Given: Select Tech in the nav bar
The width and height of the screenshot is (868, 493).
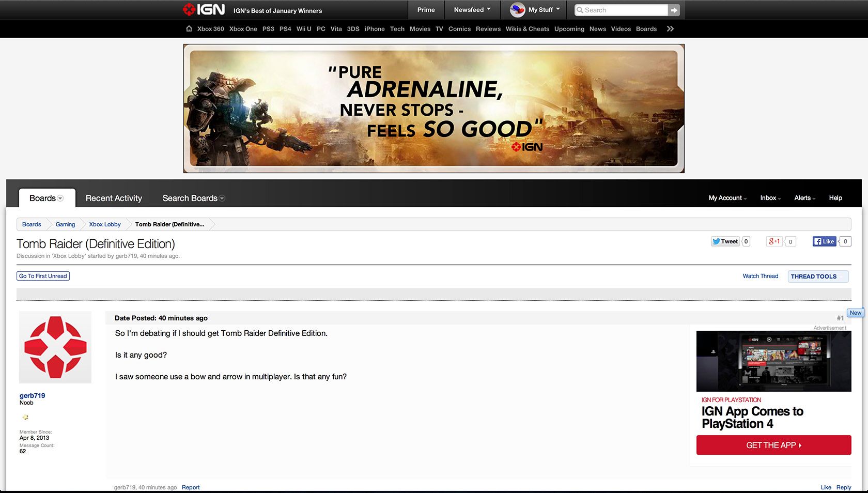Looking at the screenshot, I should click(x=397, y=29).
